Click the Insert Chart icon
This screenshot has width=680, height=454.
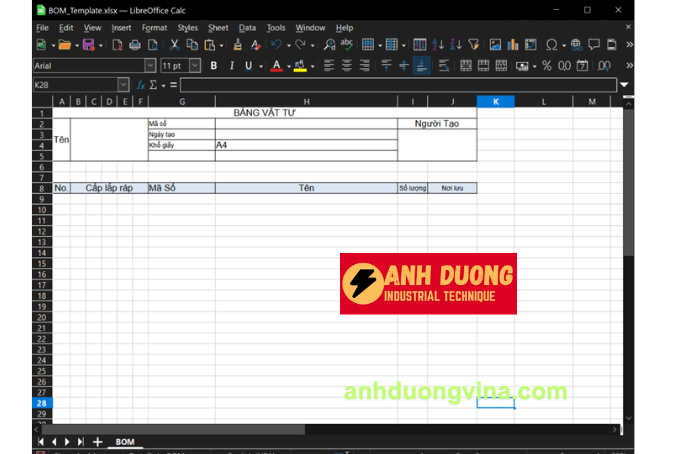coord(511,45)
